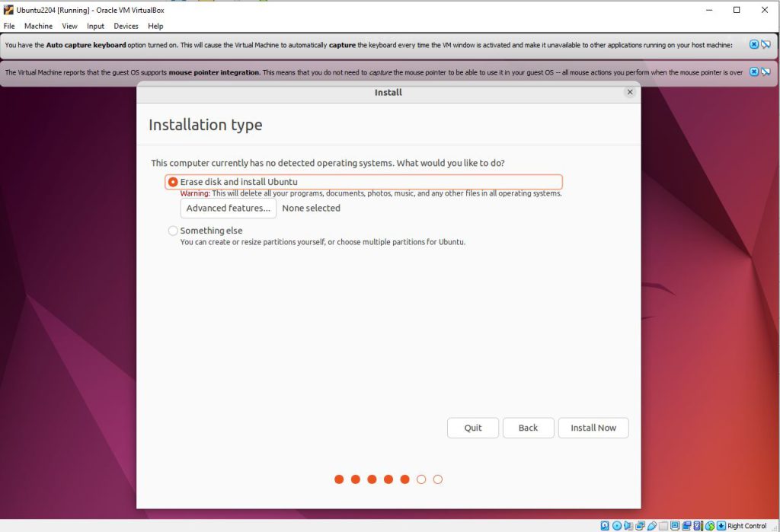
Task: Open the Help menu
Action: tap(155, 27)
